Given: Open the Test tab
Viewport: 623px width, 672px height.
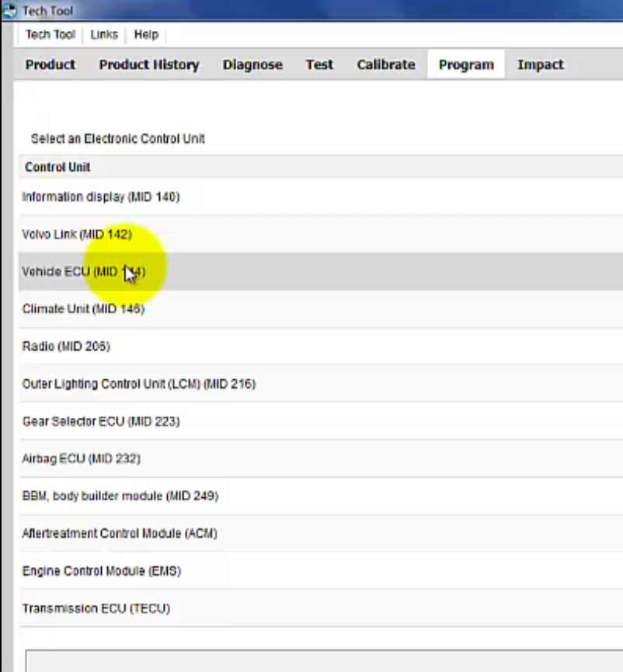Looking at the screenshot, I should pos(319,64).
